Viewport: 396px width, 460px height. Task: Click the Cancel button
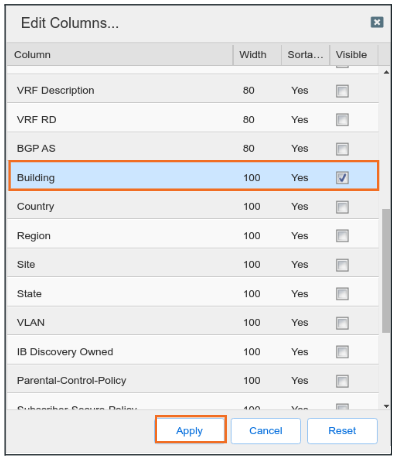[266, 431]
